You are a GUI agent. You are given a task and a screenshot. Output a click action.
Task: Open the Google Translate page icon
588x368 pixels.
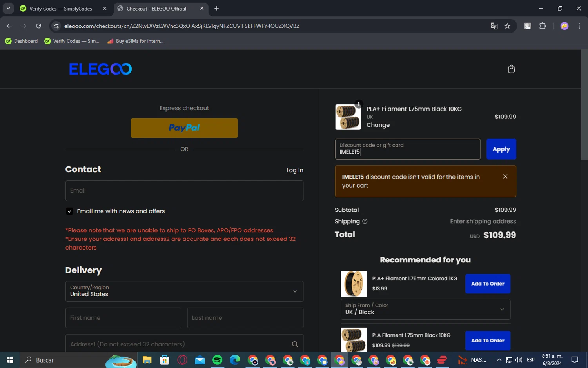[x=494, y=26]
